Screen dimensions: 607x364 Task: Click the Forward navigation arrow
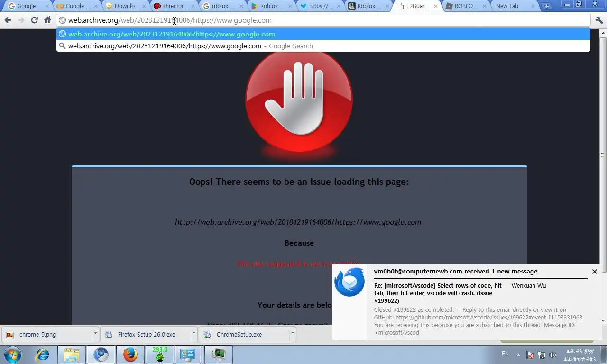coord(21,20)
